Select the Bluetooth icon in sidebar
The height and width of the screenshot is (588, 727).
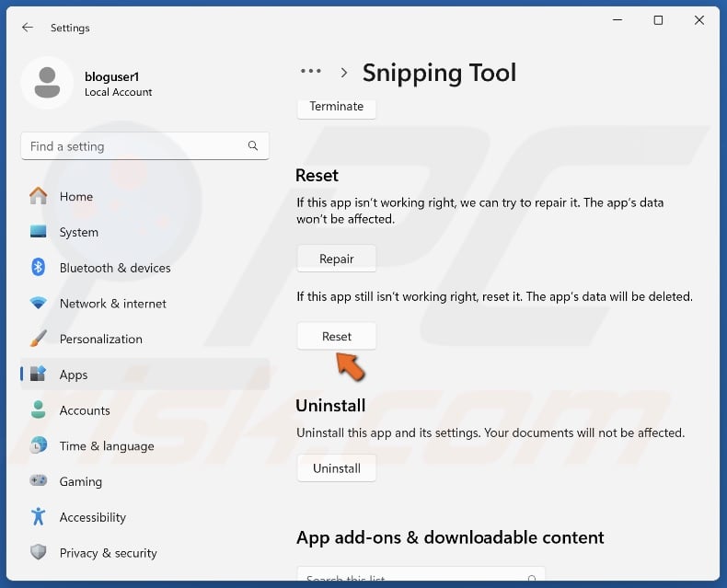(x=38, y=267)
